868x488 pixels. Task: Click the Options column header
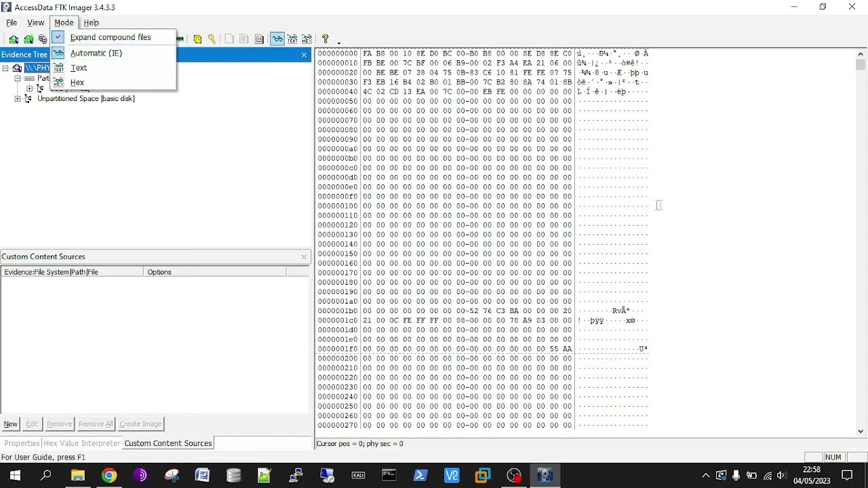(x=215, y=272)
